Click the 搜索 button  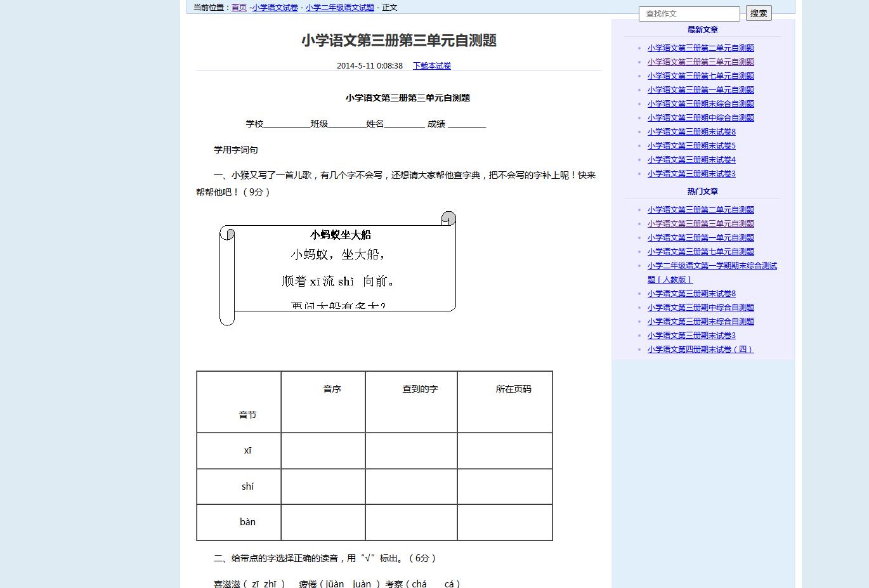click(759, 13)
